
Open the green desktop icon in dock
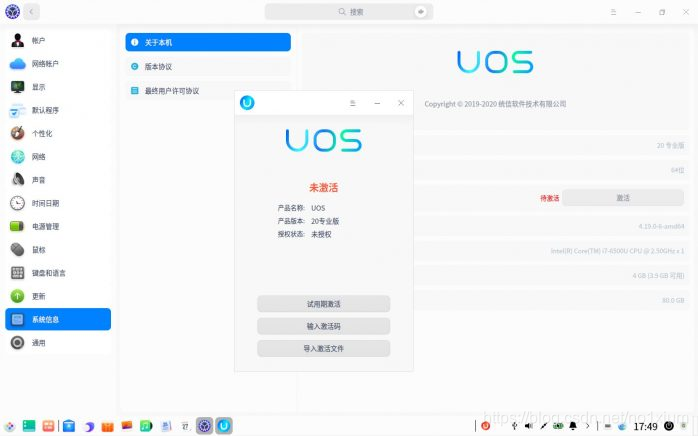[x=29, y=426]
